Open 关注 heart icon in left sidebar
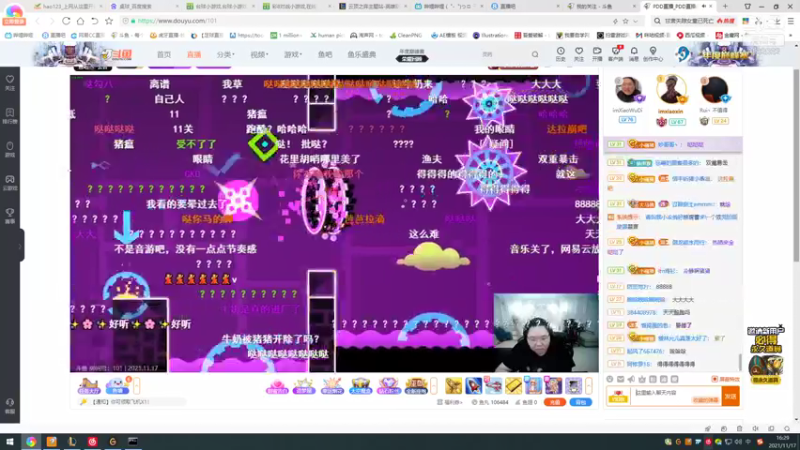 (x=10, y=83)
